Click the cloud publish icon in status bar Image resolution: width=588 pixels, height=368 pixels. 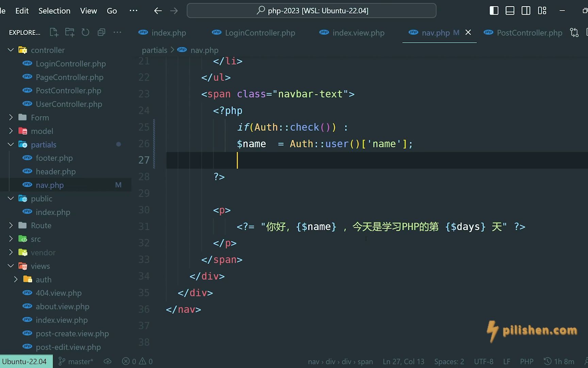[107, 361]
